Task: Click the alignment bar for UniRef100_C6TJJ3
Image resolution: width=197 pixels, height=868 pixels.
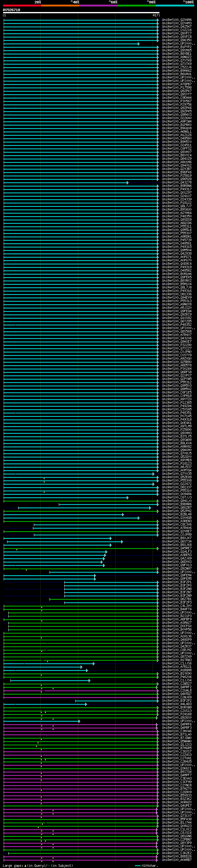Action: click(x=66, y=498)
